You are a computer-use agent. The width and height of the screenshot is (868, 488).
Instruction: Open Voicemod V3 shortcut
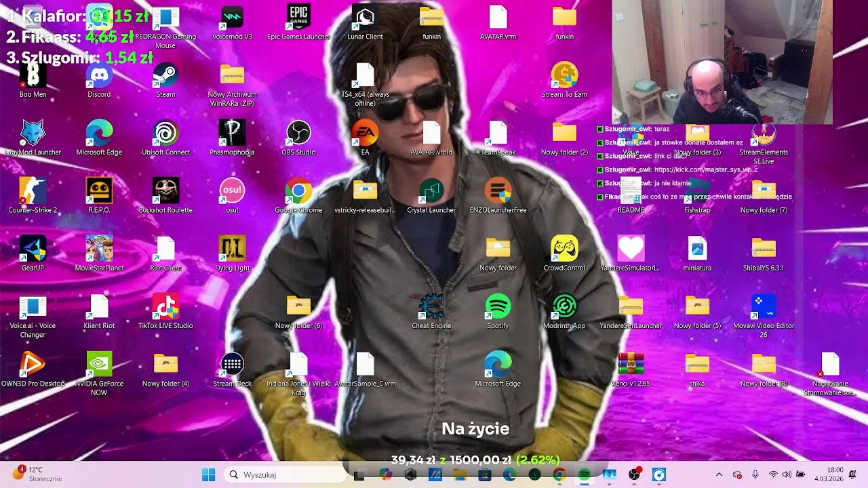click(x=232, y=24)
